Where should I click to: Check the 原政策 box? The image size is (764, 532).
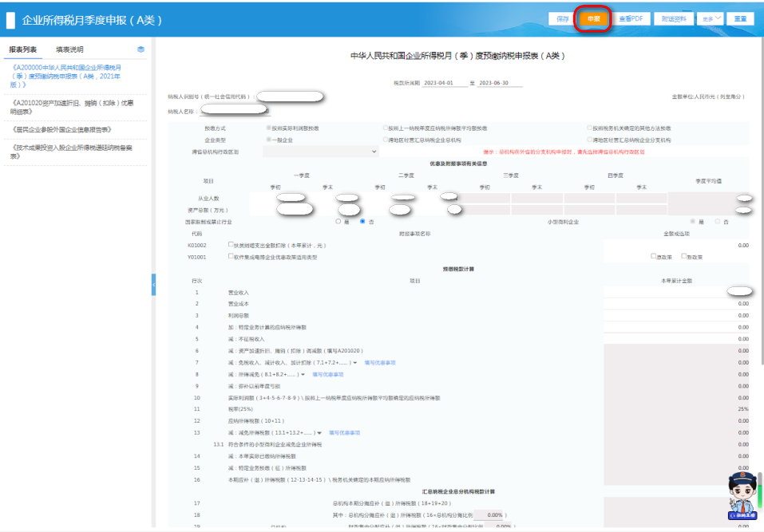[653, 256]
